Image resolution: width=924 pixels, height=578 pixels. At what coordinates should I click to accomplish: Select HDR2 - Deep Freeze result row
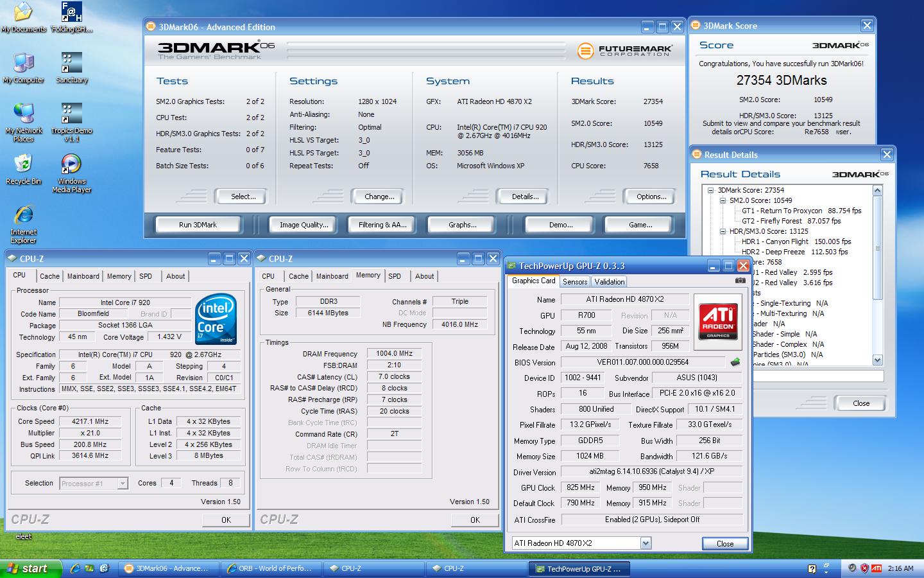pos(794,252)
